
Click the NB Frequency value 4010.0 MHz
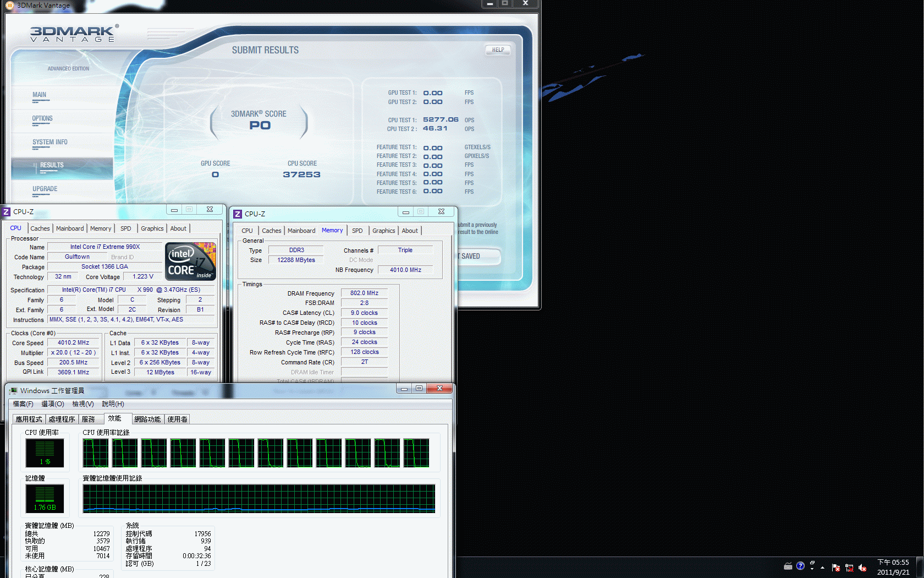click(405, 270)
